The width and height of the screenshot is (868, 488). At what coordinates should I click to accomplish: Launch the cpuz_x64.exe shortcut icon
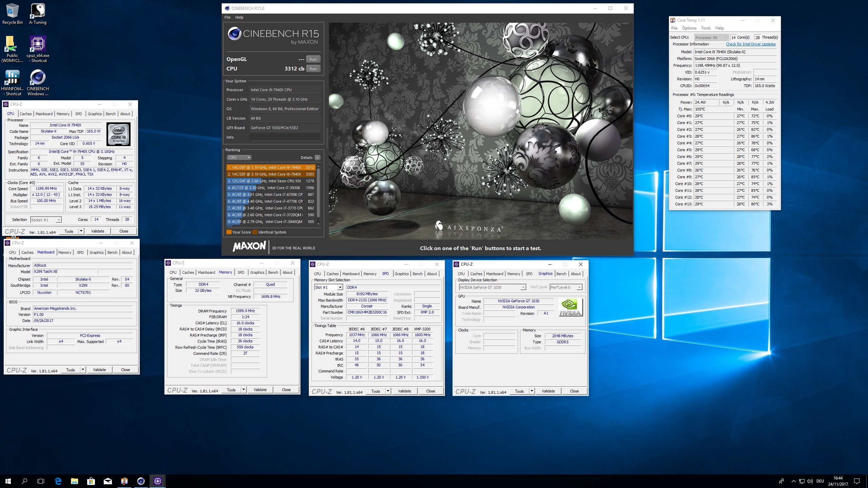[38, 49]
